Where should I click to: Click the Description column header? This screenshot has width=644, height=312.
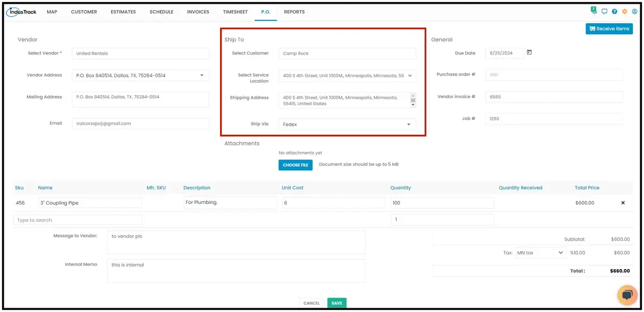[197, 188]
